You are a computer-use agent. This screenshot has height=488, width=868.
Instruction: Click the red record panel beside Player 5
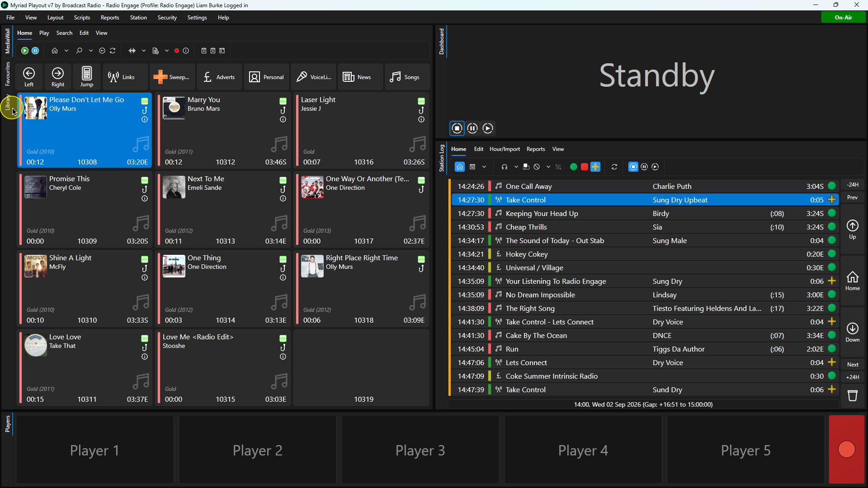click(847, 450)
